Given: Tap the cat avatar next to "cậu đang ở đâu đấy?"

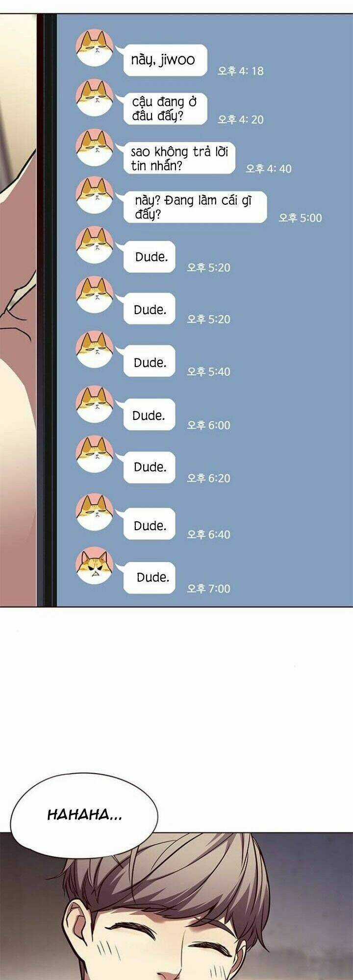Looking at the screenshot, I should (95, 97).
